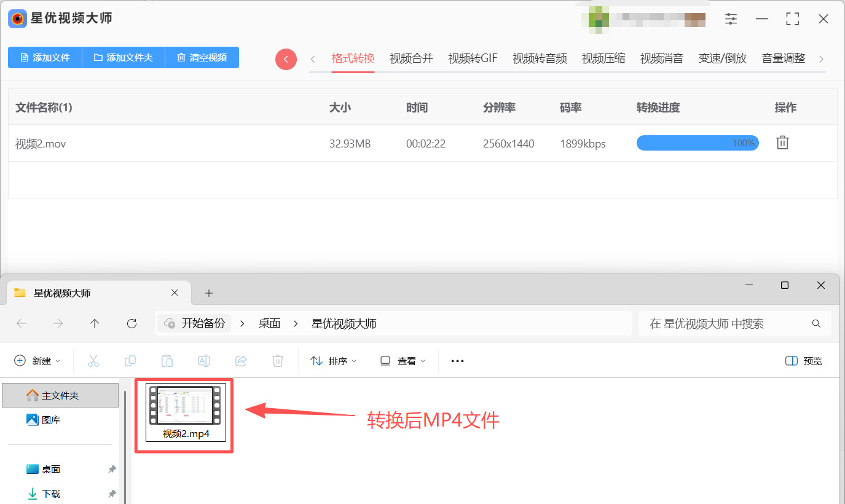Click 清空视频 button

(202, 57)
